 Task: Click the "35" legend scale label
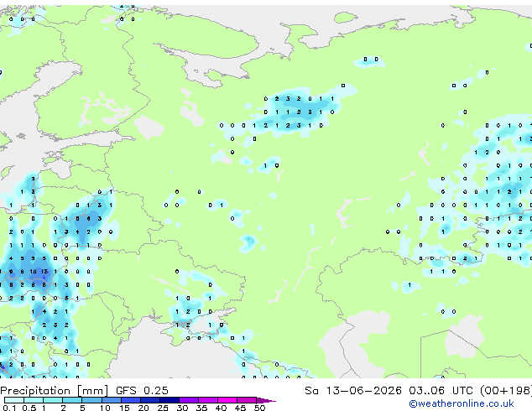pyautogui.click(x=202, y=408)
